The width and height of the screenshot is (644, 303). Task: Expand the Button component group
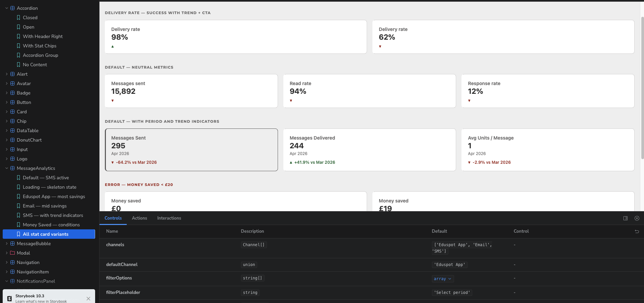[6, 102]
